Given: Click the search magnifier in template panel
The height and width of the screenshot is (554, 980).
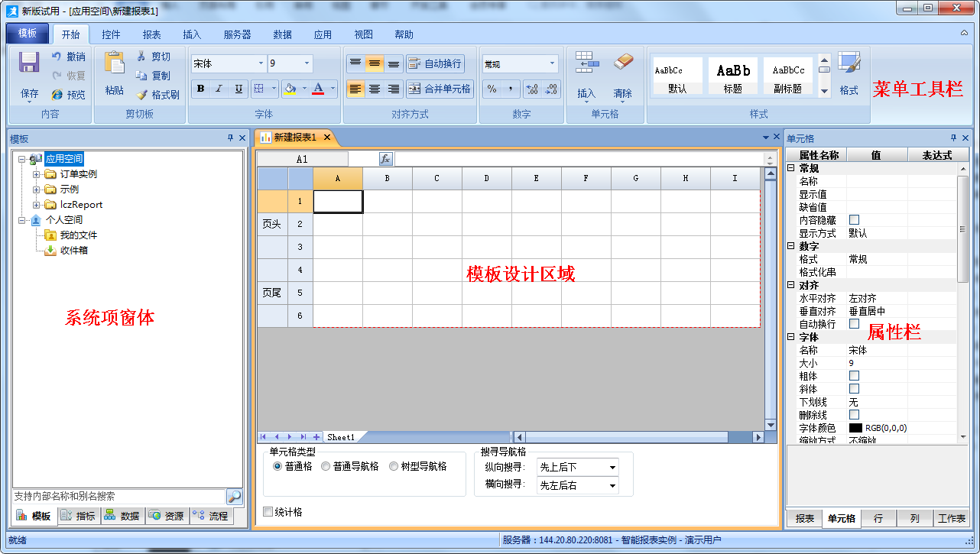Looking at the screenshot, I should pos(234,496).
